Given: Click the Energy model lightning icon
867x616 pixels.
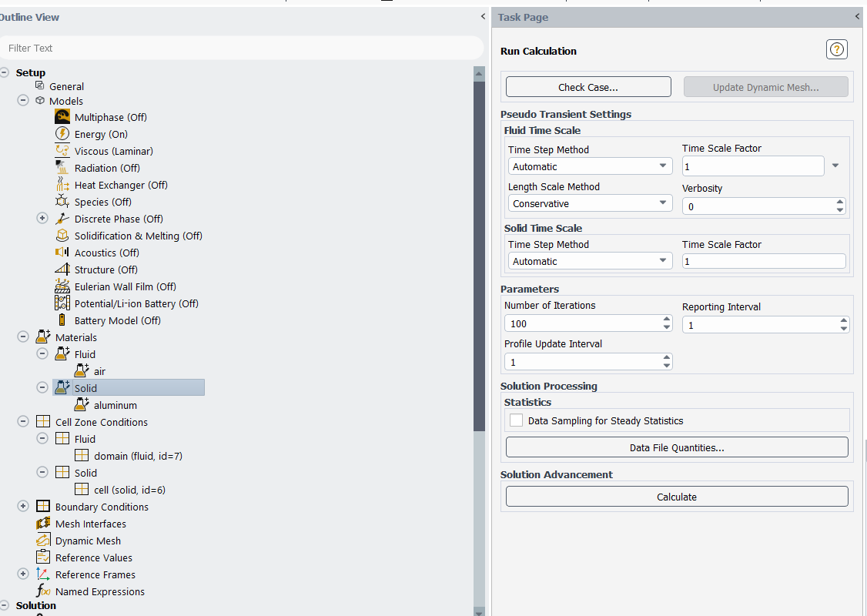Looking at the screenshot, I should click(62, 134).
